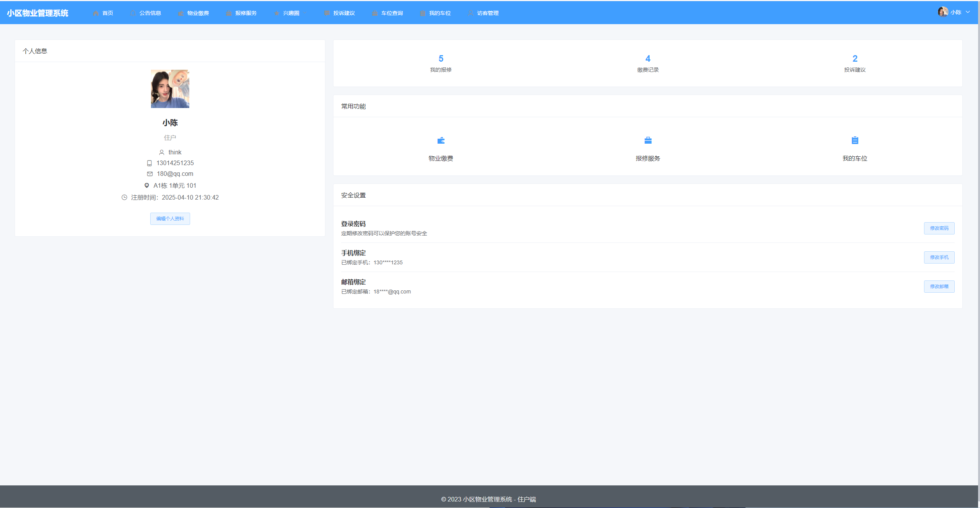
Task: Expand the 兴趣圈 submenu arrow
Action: pyautogui.click(x=305, y=13)
